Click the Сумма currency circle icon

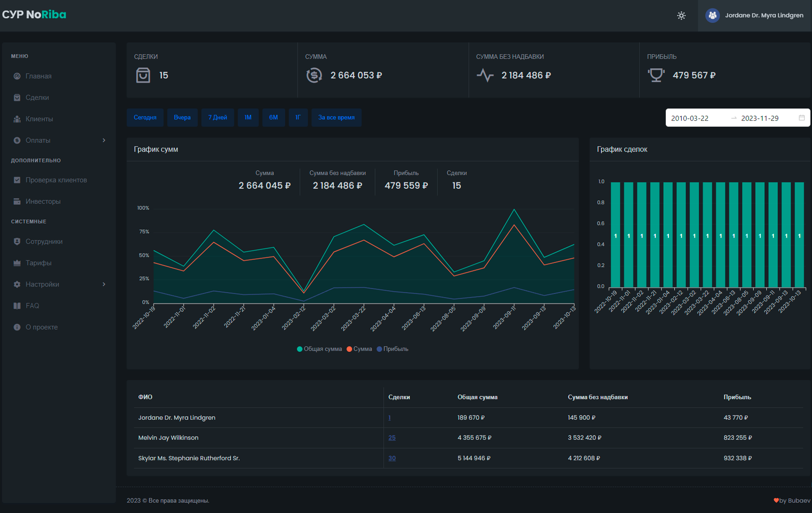[314, 75]
